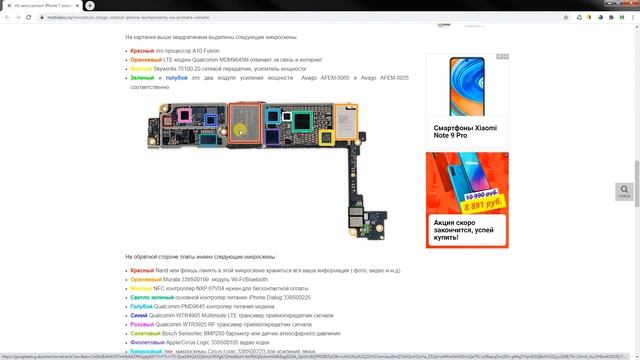Open the extensions puzzle icon
This screenshot has height=360, width=640.
(x=611, y=18)
